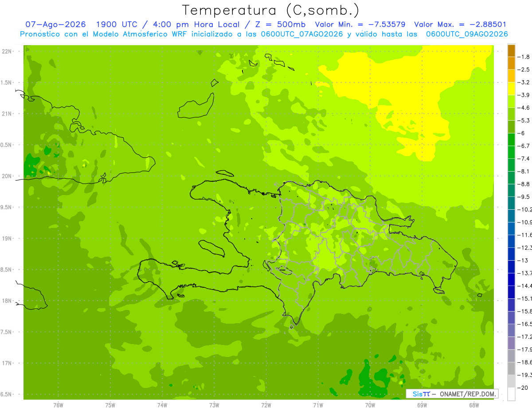Image resolution: width=532 pixels, height=411 pixels.
Task: Pick the dark blue legend swatch between -13.7 and -14.4
Action: (x=511, y=279)
